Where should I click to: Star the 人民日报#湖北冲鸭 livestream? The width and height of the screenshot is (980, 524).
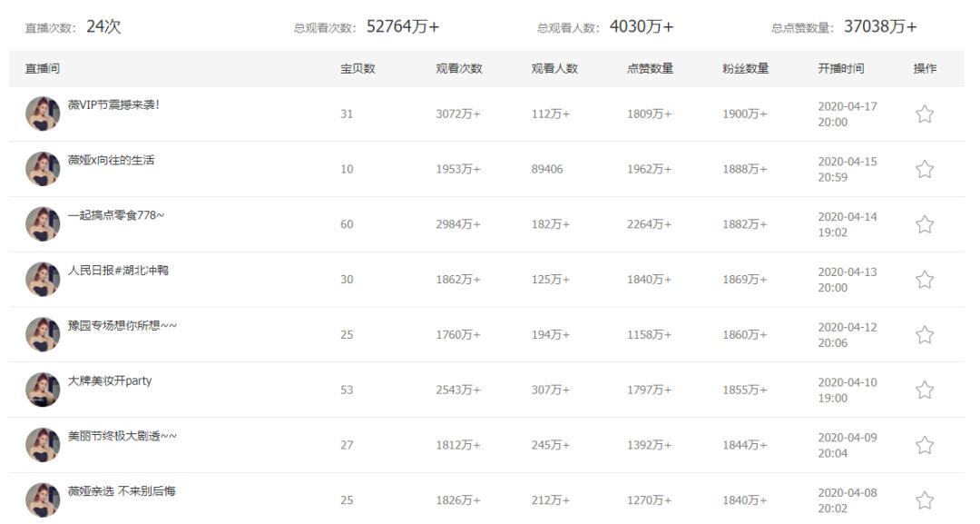click(x=925, y=279)
